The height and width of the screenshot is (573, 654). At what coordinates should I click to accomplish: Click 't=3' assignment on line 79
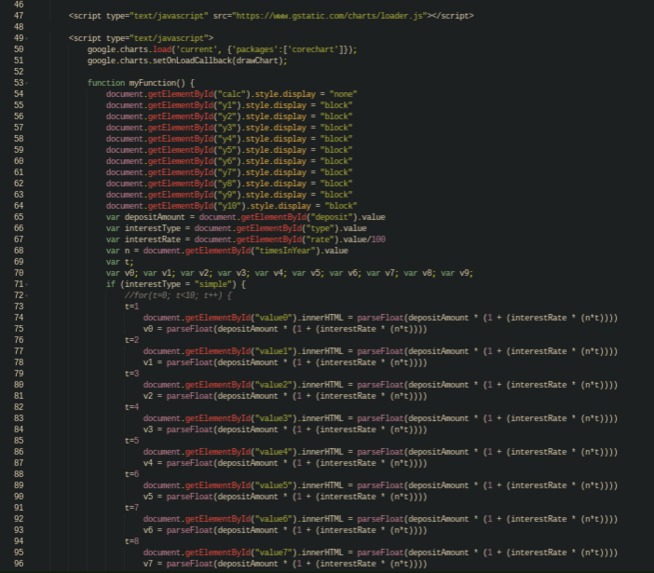[132, 374]
